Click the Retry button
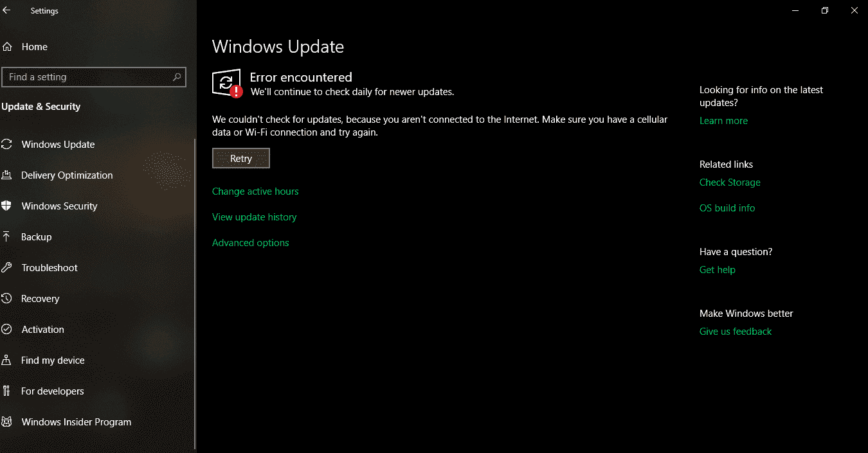 click(241, 159)
